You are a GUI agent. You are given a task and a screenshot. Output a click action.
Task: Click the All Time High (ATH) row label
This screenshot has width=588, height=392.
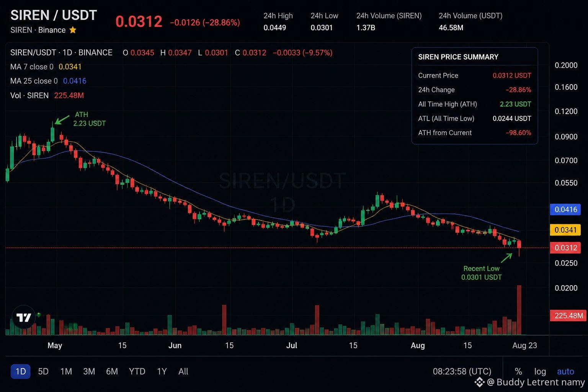click(x=448, y=104)
